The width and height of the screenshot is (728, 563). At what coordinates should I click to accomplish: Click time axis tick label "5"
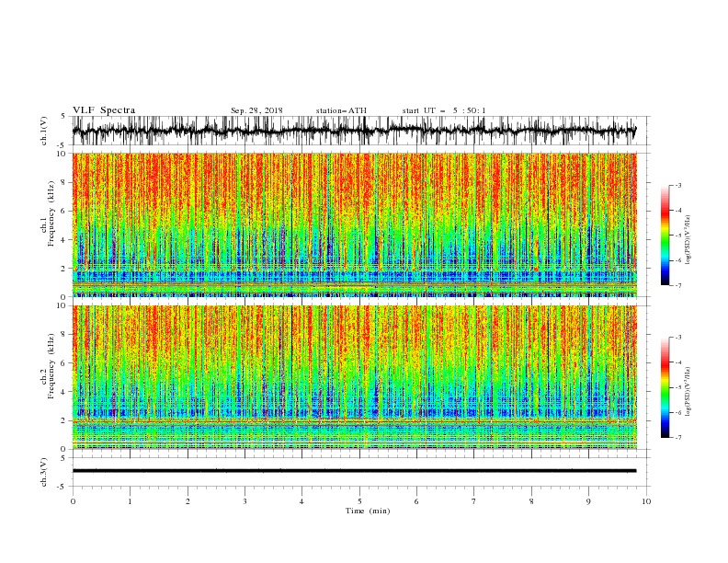(359, 501)
